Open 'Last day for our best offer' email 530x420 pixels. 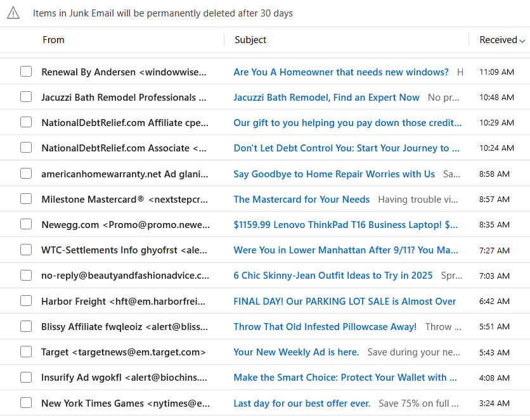302,403
